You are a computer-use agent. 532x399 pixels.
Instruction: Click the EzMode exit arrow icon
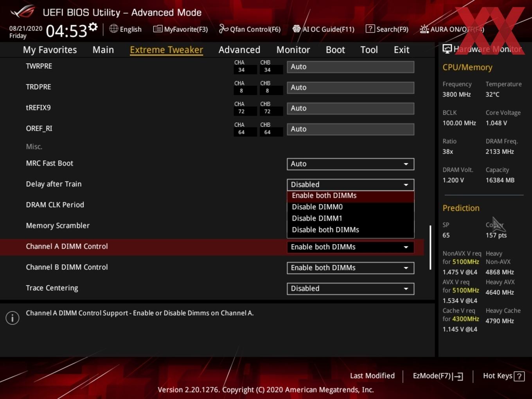[458, 376]
